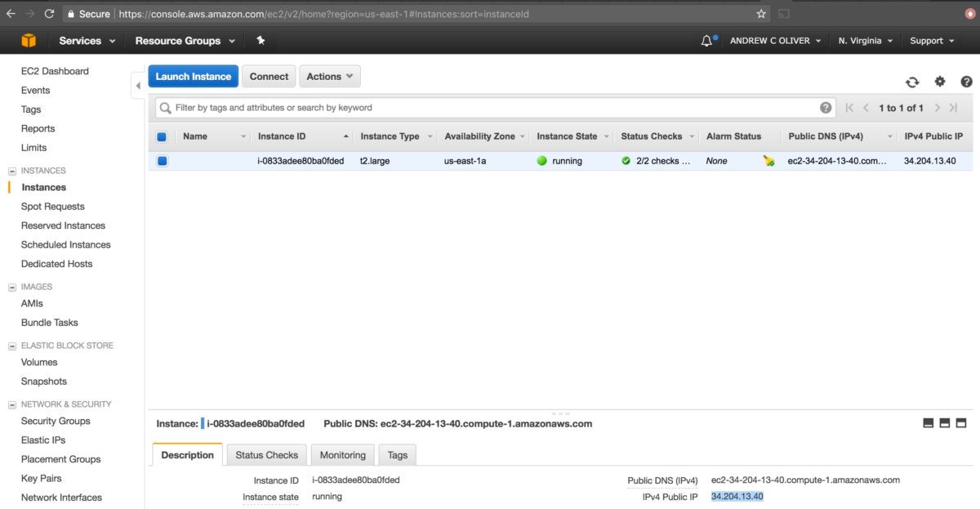Click the help icon inside the search filter
This screenshot has width=980, height=509.
tap(826, 108)
